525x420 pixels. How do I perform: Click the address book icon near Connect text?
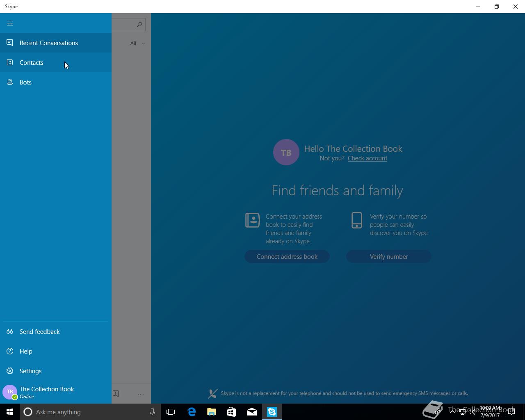(x=253, y=220)
